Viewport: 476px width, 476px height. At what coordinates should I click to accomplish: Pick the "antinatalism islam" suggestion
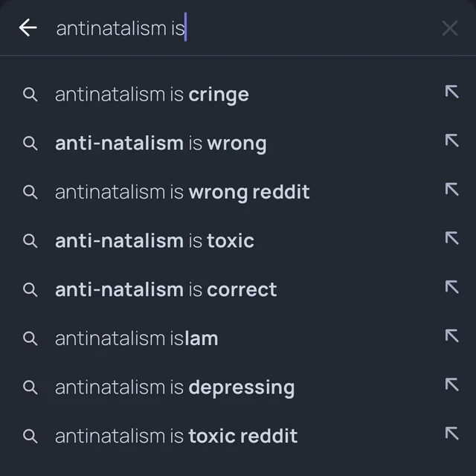click(x=137, y=338)
